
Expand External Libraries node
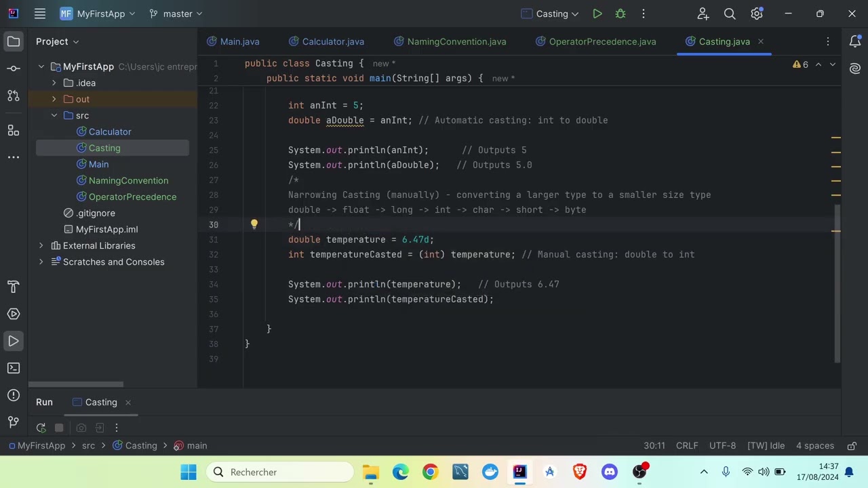[x=41, y=245]
